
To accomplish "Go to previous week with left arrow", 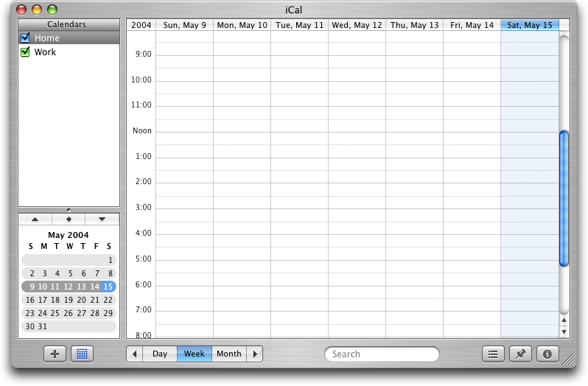I will (x=135, y=354).
